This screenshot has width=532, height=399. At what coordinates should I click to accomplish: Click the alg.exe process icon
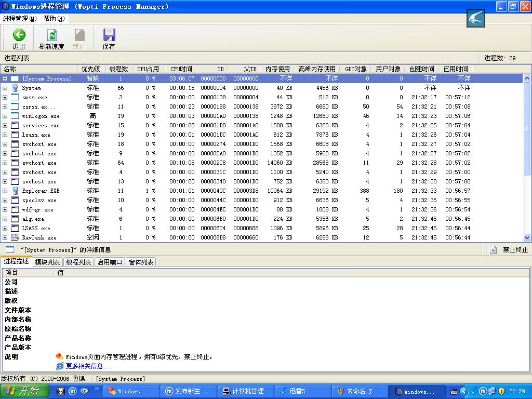tap(15, 219)
